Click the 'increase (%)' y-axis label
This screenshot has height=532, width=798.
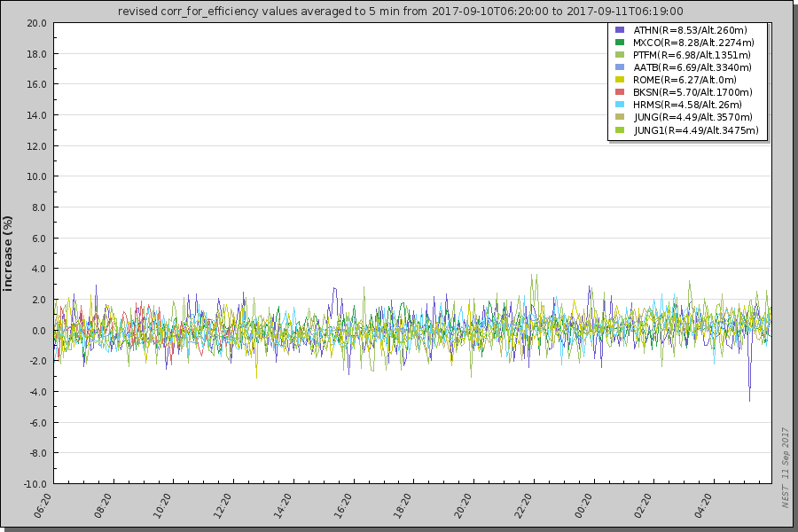9,253
